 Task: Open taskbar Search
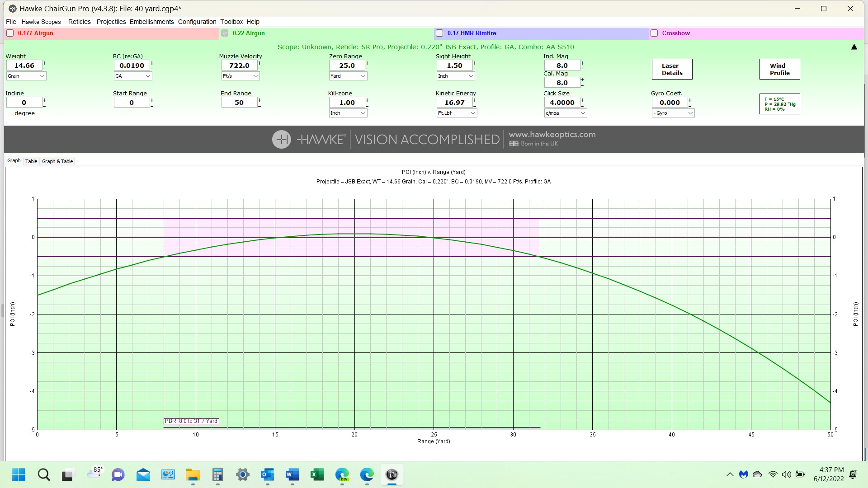[x=43, y=474]
